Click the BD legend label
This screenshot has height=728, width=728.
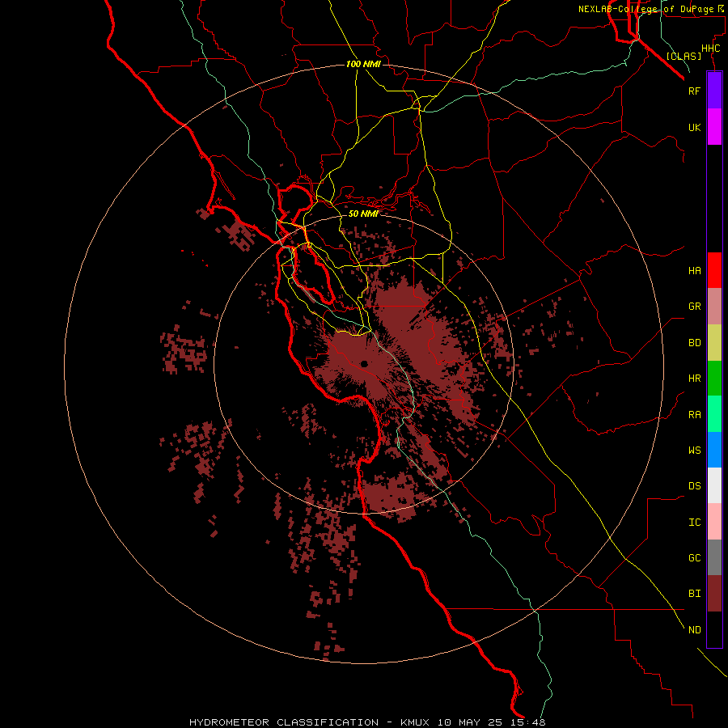[694, 343]
